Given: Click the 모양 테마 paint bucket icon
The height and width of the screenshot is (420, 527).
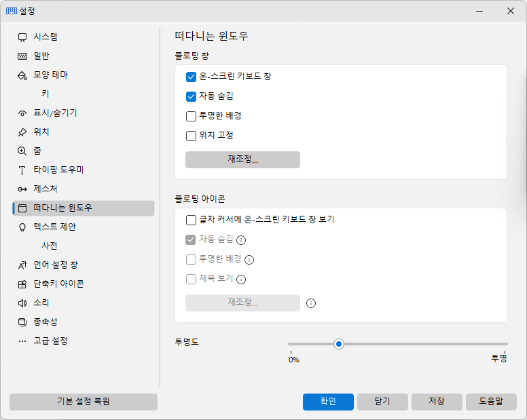Looking at the screenshot, I should (22, 75).
